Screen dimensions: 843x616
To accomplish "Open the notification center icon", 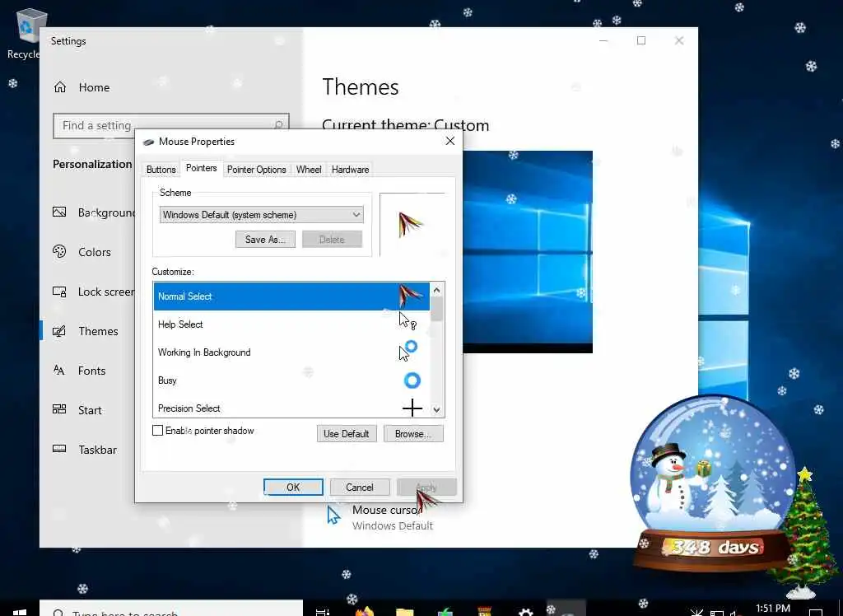I will click(x=816, y=612).
